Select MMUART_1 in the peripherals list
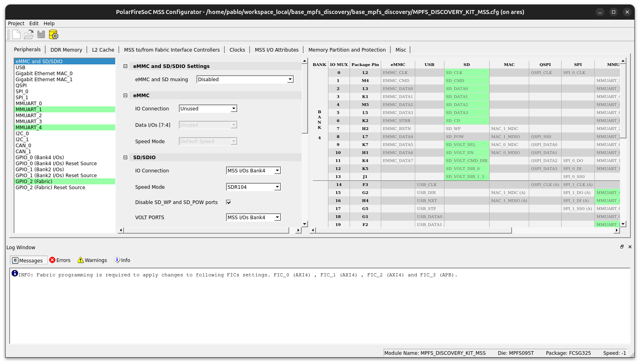Viewport: 640px width, 364px height. (29, 109)
